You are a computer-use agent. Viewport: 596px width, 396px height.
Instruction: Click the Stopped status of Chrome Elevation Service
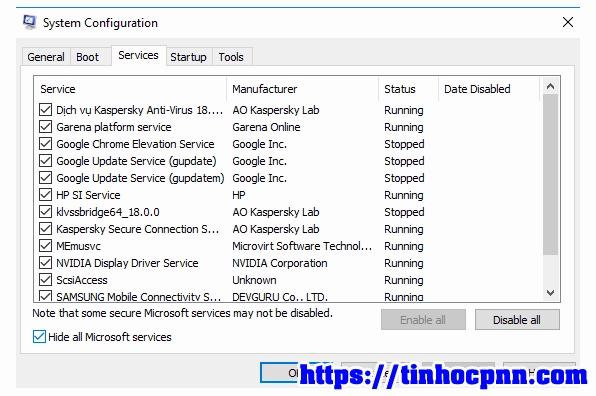click(x=404, y=144)
